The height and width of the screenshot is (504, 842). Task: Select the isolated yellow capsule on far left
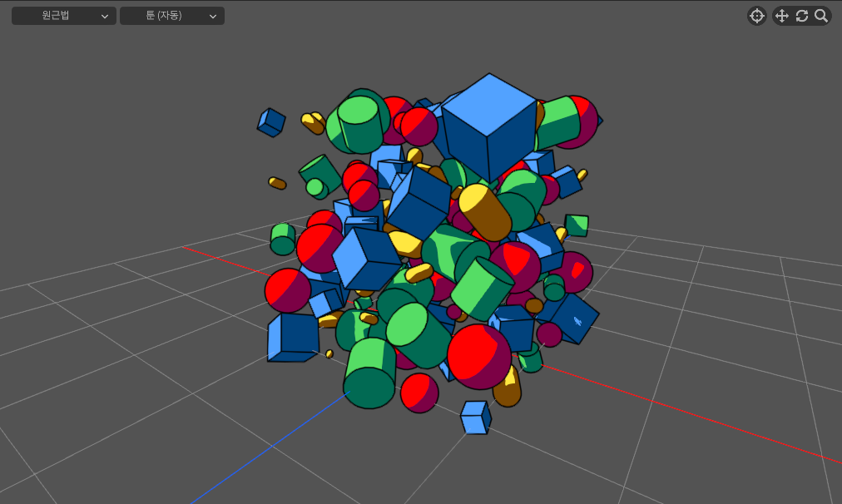tap(277, 182)
